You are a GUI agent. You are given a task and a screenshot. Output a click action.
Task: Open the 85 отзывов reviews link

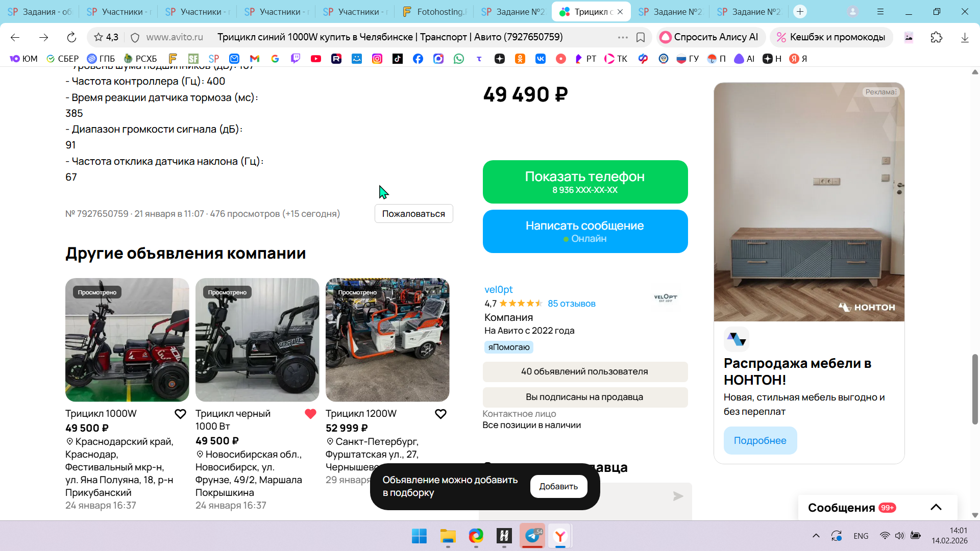[571, 304]
